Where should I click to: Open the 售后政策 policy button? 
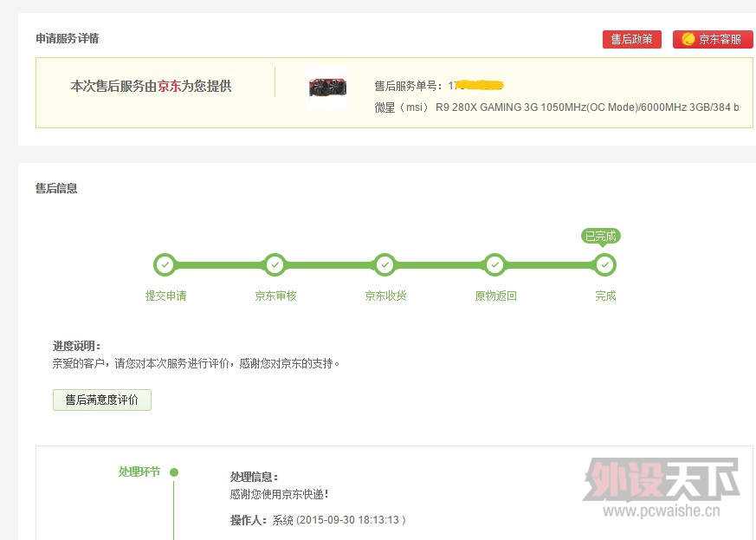[631, 39]
